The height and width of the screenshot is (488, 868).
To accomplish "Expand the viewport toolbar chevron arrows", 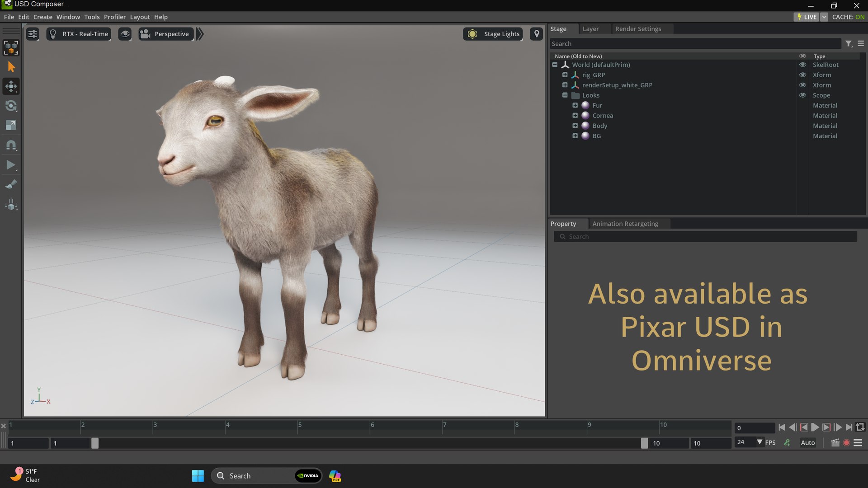I will point(200,34).
